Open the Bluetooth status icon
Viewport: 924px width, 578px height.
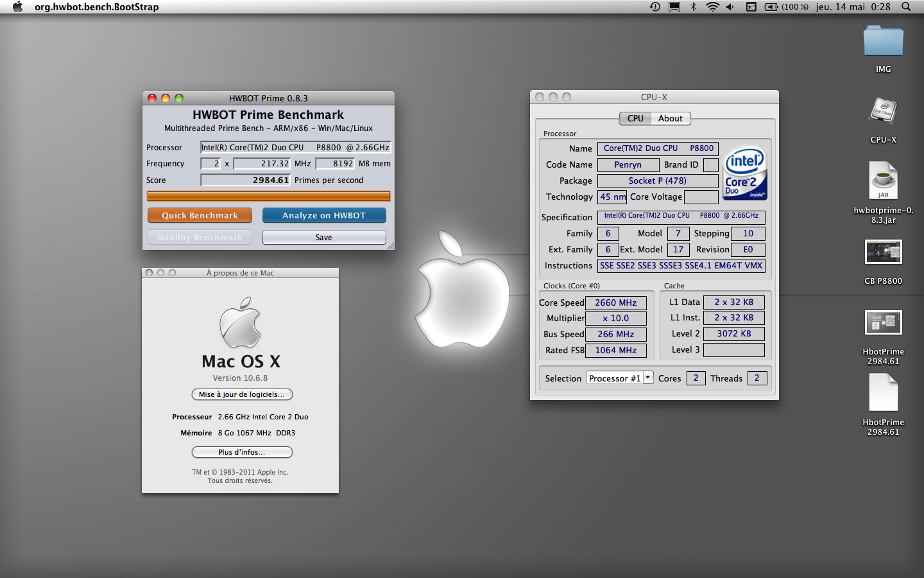[x=693, y=6]
